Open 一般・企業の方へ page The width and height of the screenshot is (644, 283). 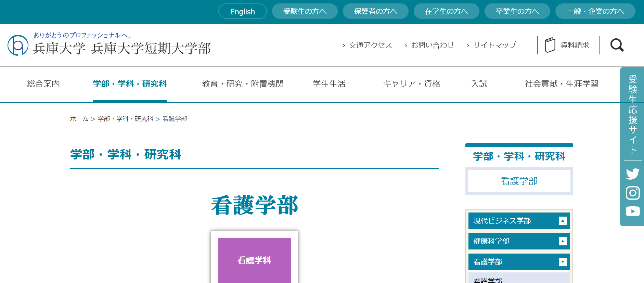point(595,11)
